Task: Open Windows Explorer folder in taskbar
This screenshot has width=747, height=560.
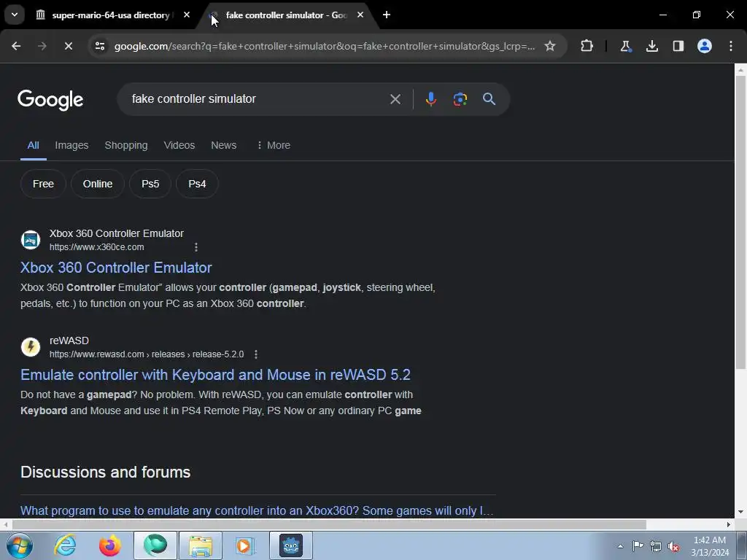Action: click(x=201, y=545)
